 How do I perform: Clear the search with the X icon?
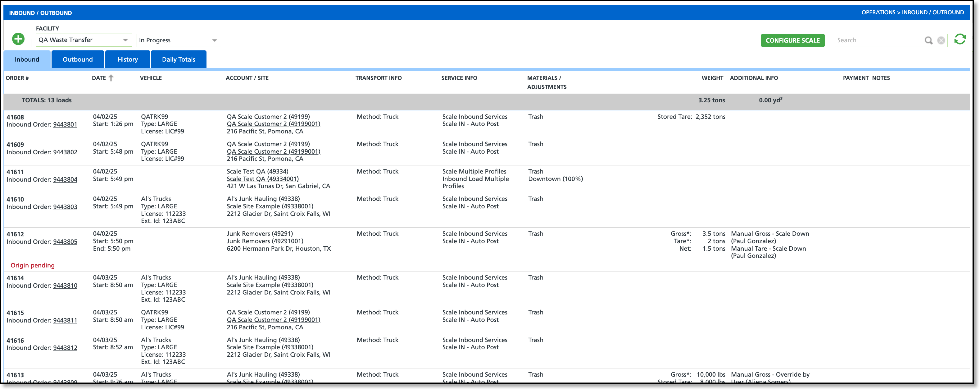[941, 40]
